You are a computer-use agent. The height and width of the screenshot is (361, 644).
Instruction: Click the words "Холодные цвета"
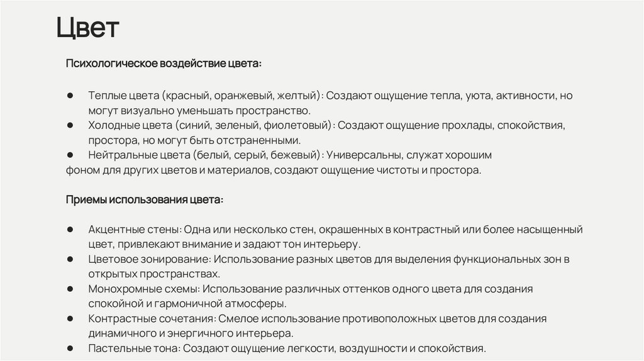(x=130, y=125)
